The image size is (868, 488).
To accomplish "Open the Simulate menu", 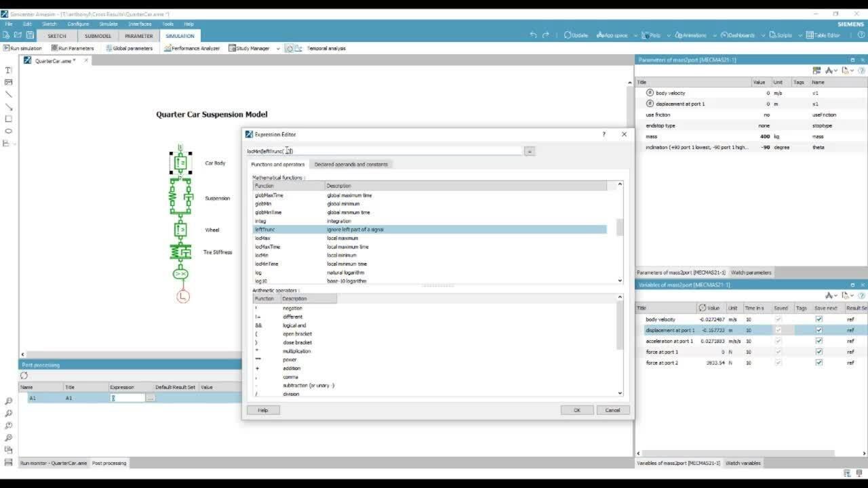I will point(108,24).
